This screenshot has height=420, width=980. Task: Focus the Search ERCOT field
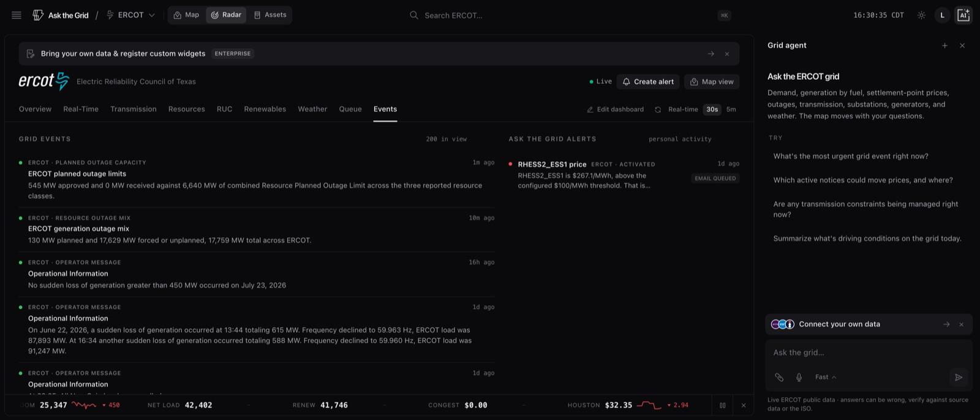(570, 15)
